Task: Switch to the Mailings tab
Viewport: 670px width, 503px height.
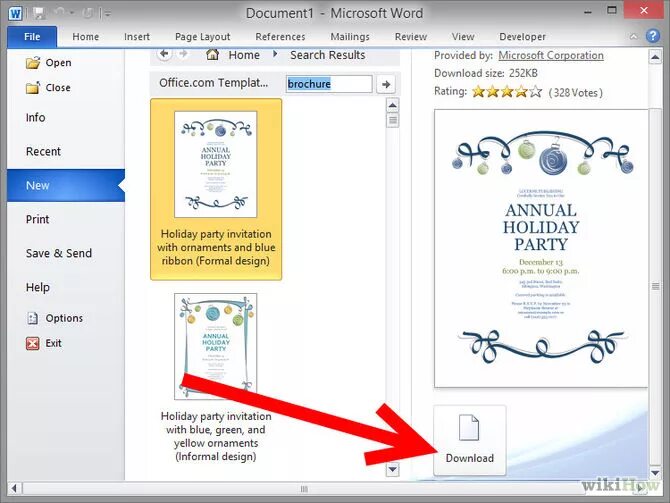Action: coord(350,37)
